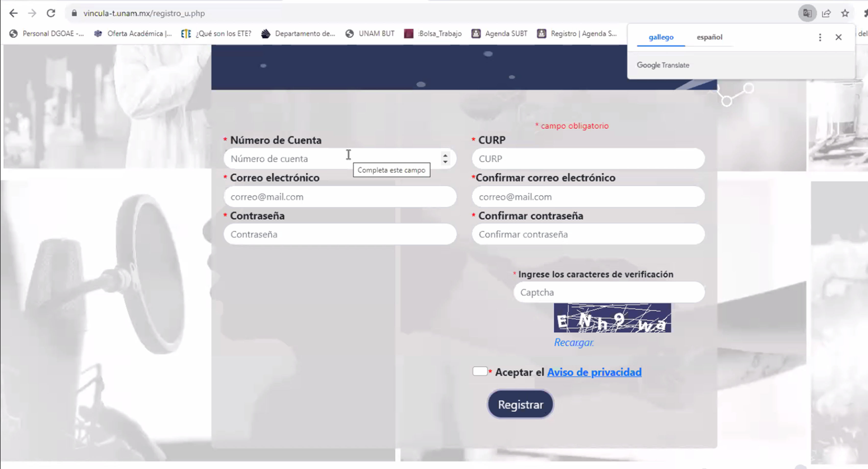Click the Captcha input field

click(609, 292)
